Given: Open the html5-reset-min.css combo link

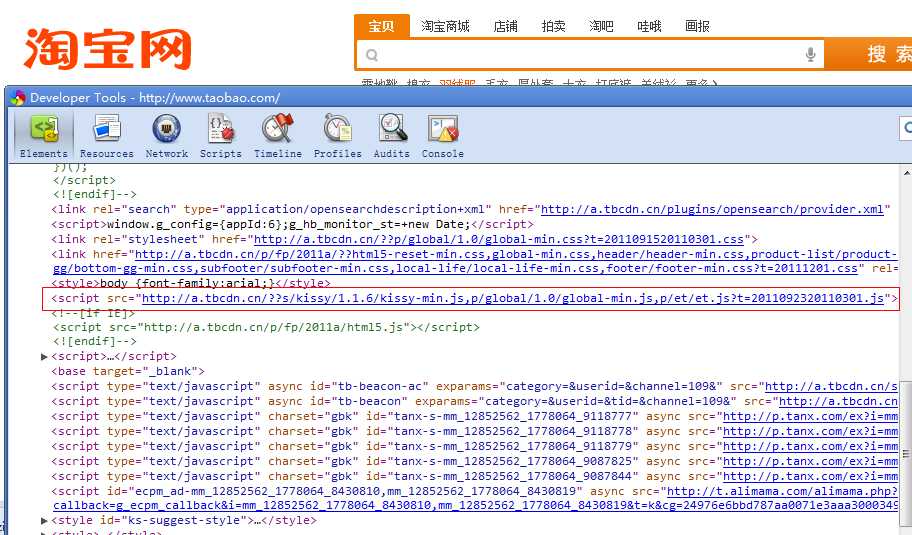Looking at the screenshot, I should (x=516, y=254).
